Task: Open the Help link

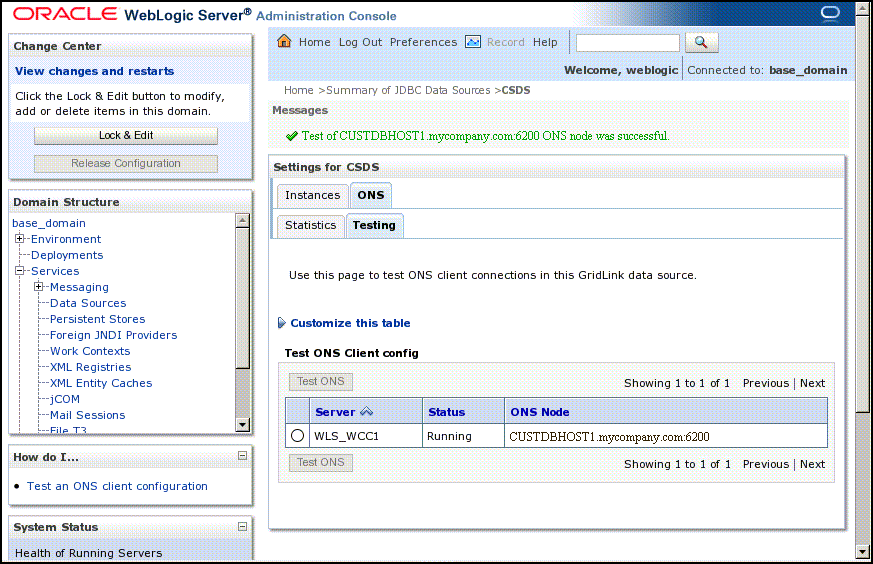Action: (x=545, y=42)
